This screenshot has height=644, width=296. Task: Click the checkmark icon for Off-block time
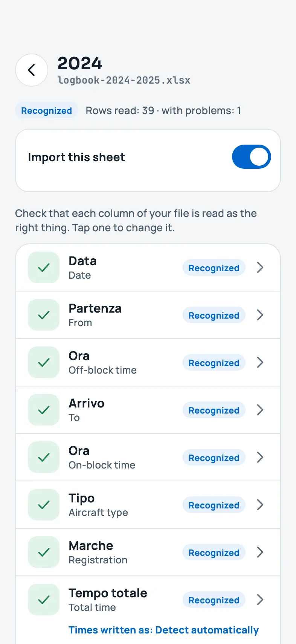[x=44, y=362]
